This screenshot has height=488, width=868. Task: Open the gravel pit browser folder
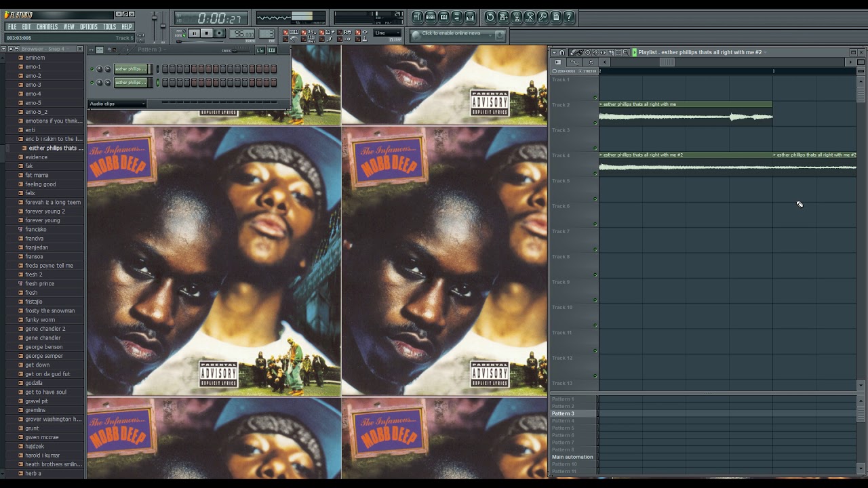pos(37,401)
